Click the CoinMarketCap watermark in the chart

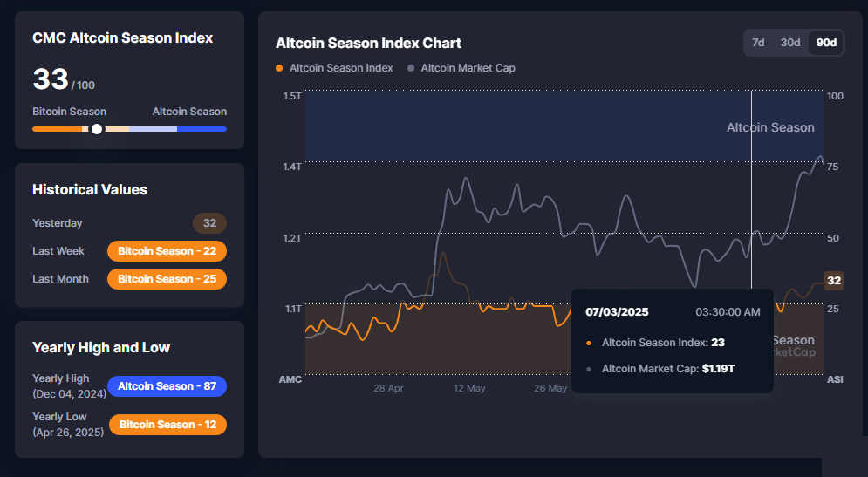tap(794, 347)
